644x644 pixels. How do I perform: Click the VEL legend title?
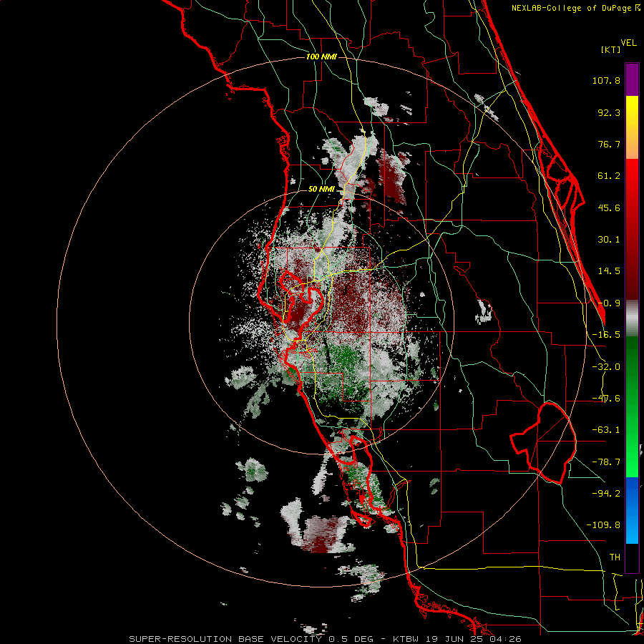click(628, 43)
